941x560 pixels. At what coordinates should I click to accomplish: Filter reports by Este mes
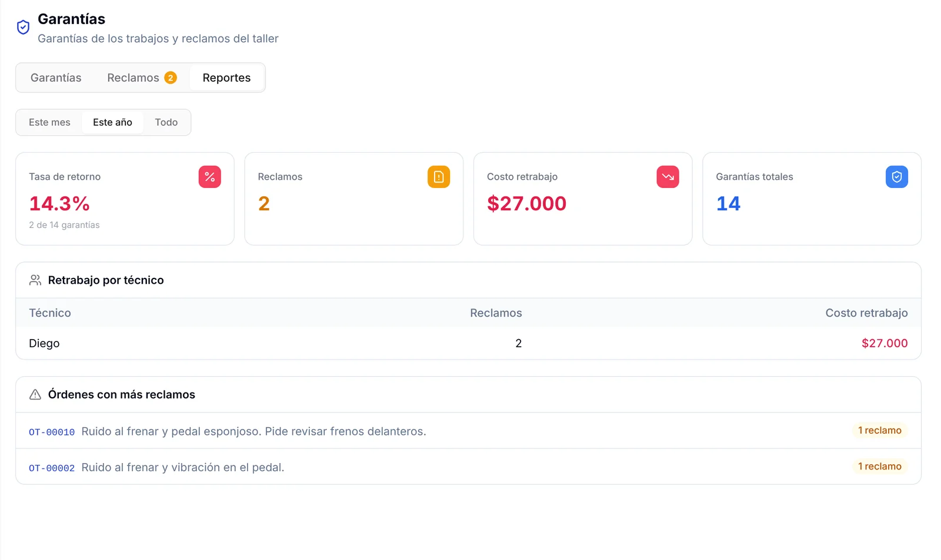(49, 122)
